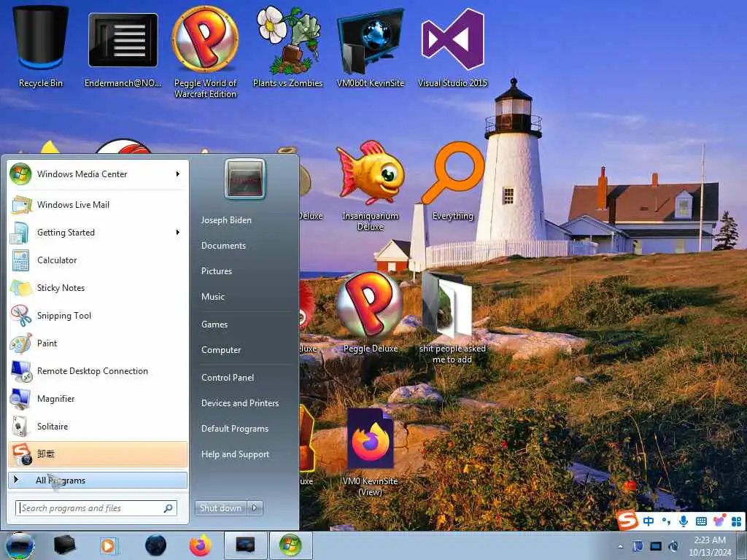Click the Start orb on taskbar

(20, 545)
